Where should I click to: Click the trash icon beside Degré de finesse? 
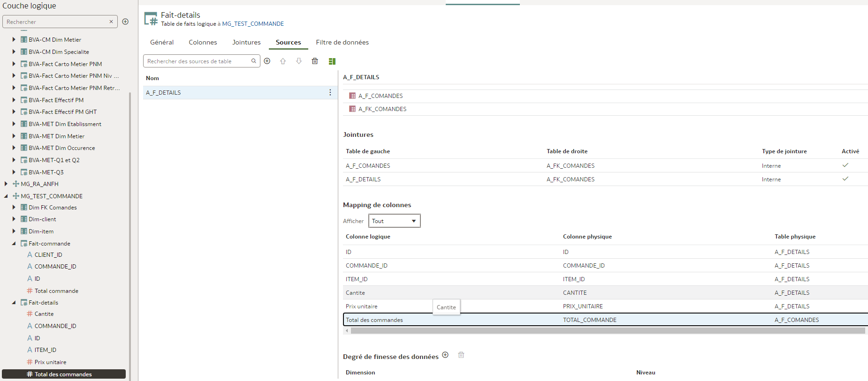(461, 355)
